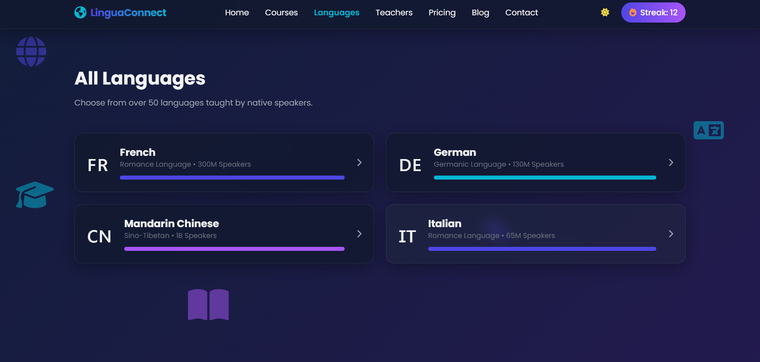The image size is (760, 362).
Task: Click the DE language code
Action: point(410,165)
